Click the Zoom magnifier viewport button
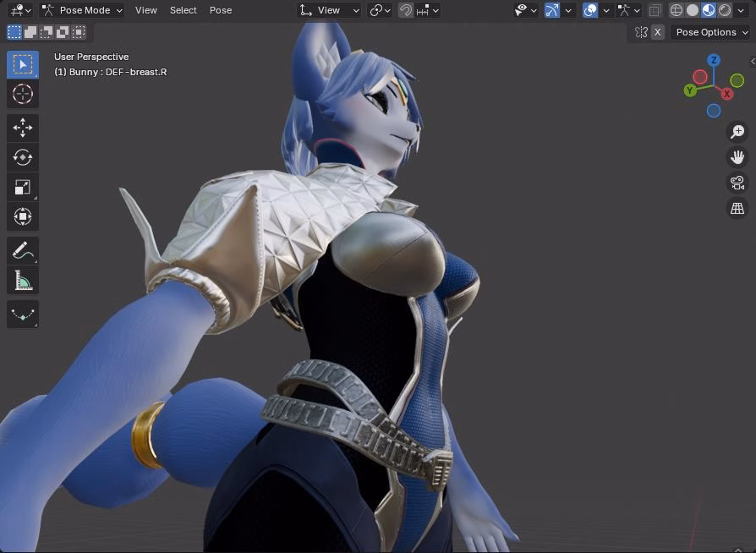This screenshot has height=553, width=756. coord(737,131)
